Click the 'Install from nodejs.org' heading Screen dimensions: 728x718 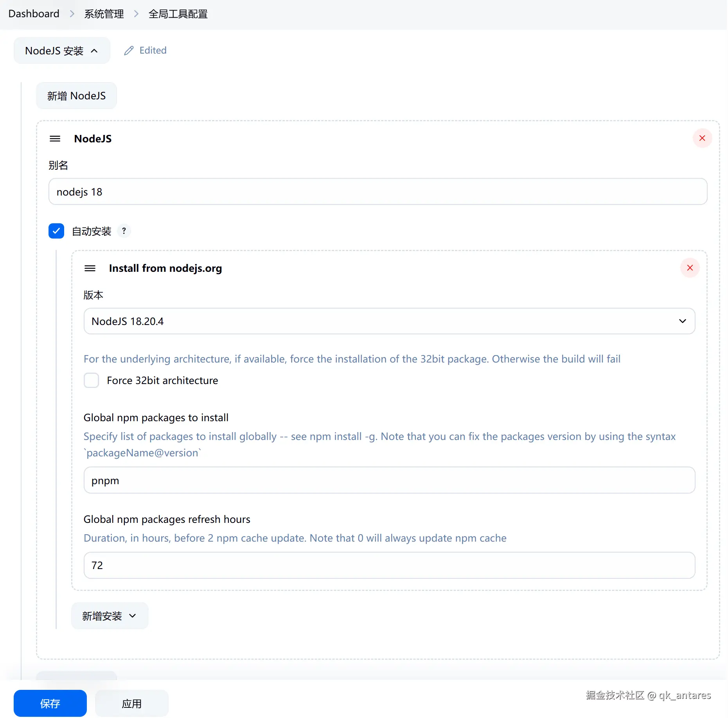[x=165, y=268]
